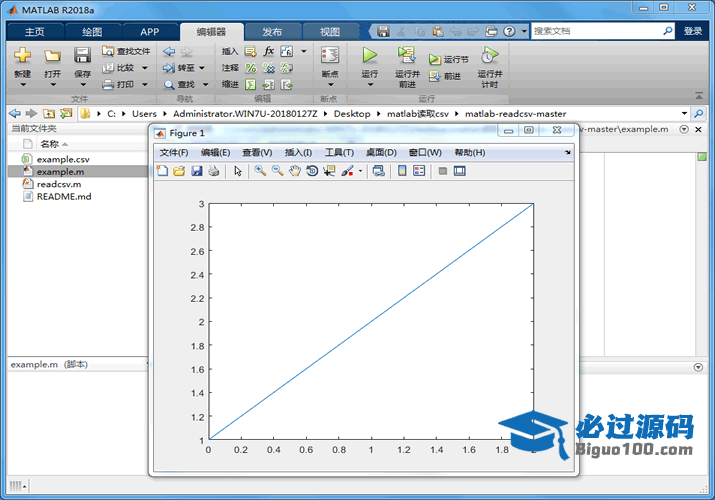Expand the 断点 dropdown arrow
This screenshot has height=500, width=715.
tap(331, 84)
